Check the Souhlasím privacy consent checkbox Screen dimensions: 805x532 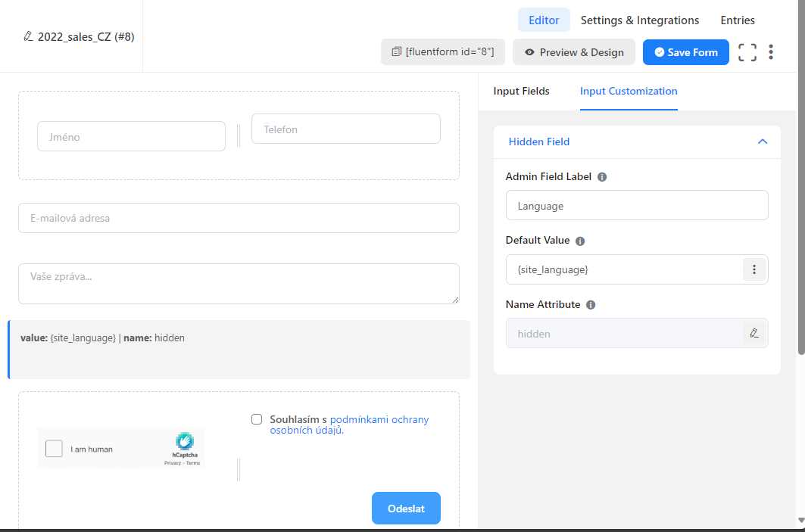257,419
